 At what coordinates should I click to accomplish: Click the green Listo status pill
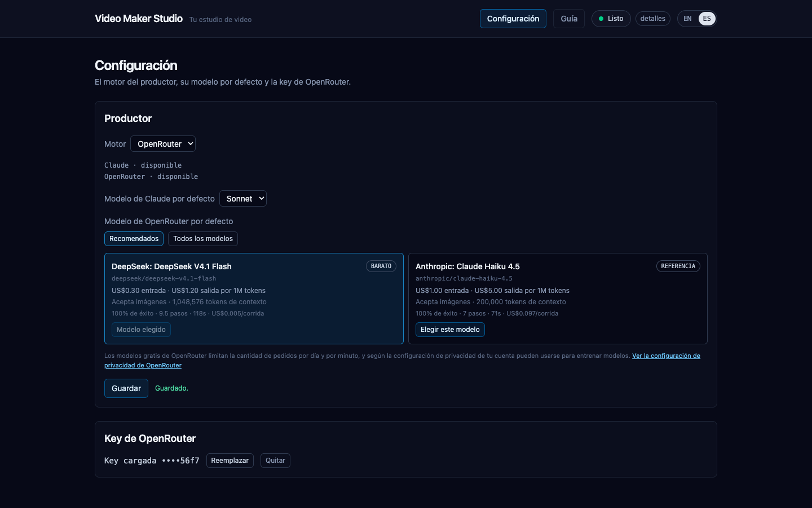pos(611,19)
